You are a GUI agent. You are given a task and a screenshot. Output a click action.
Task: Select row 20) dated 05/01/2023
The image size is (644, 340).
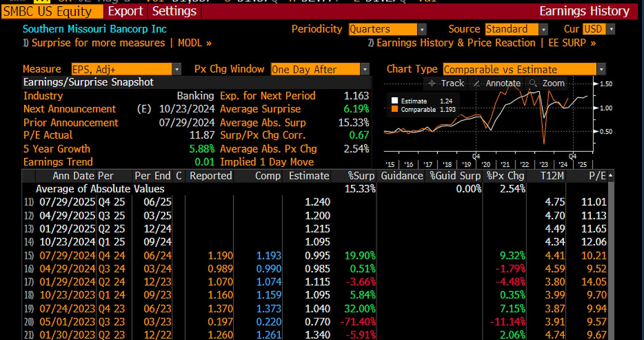[x=315, y=321]
